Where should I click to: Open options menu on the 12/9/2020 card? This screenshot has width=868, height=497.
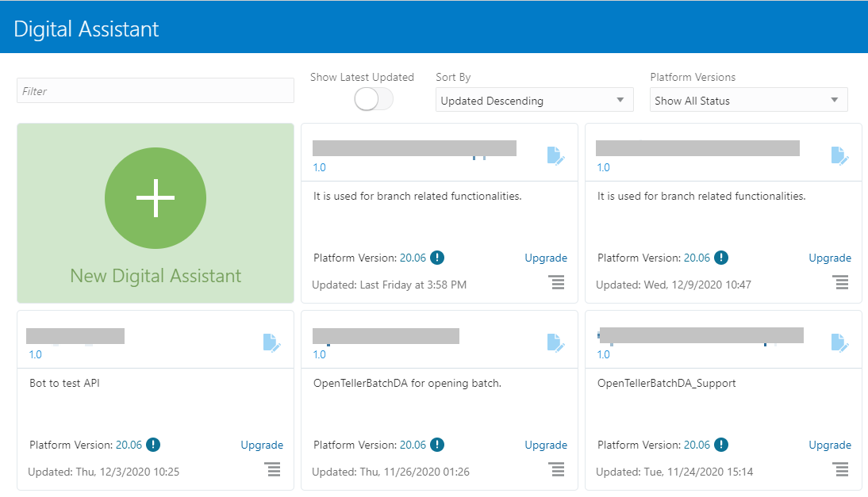[x=842, y=282]
